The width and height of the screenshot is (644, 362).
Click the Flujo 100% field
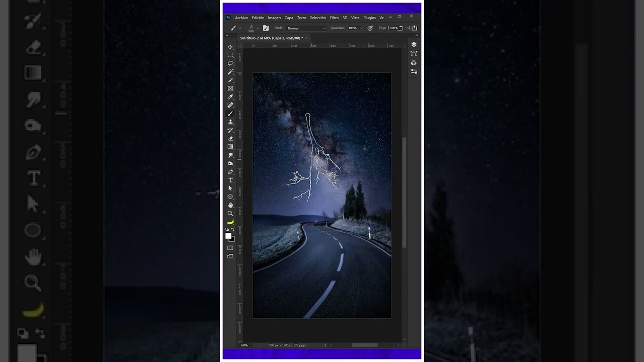click(393, 28)
